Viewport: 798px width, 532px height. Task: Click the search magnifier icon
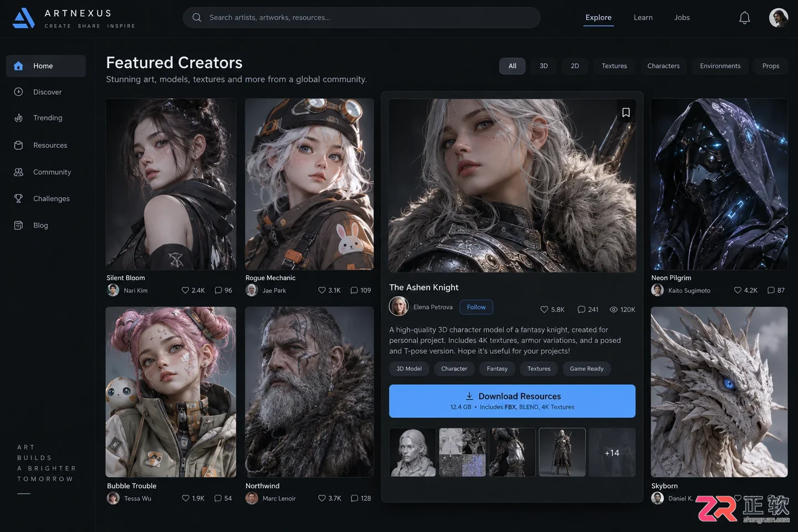coord(197,18)
